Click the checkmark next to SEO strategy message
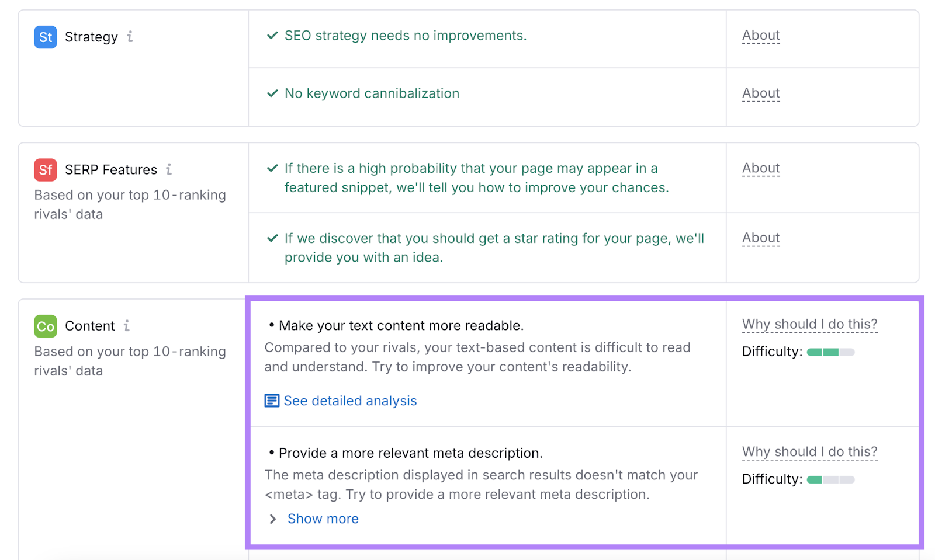935x560 pixels. [x=271, y=35]
